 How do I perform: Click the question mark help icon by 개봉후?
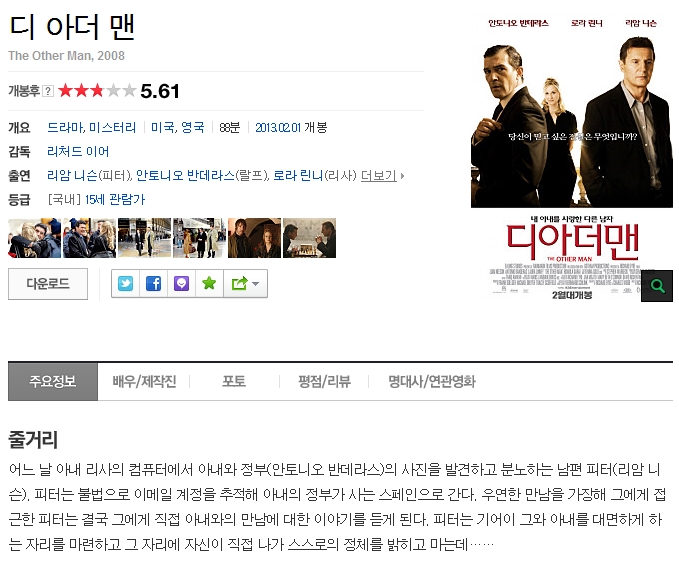pyautogui.click(x=48, y=91)
